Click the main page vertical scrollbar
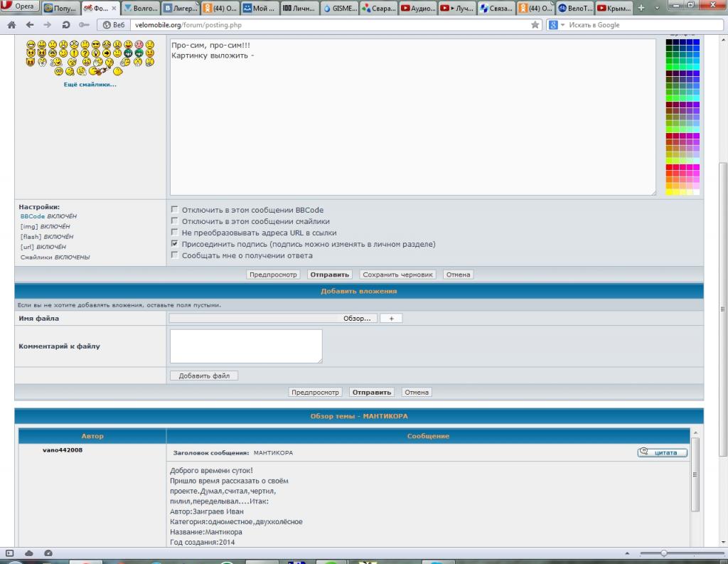This screenshot has height=564, width=728. coord(723,309)
